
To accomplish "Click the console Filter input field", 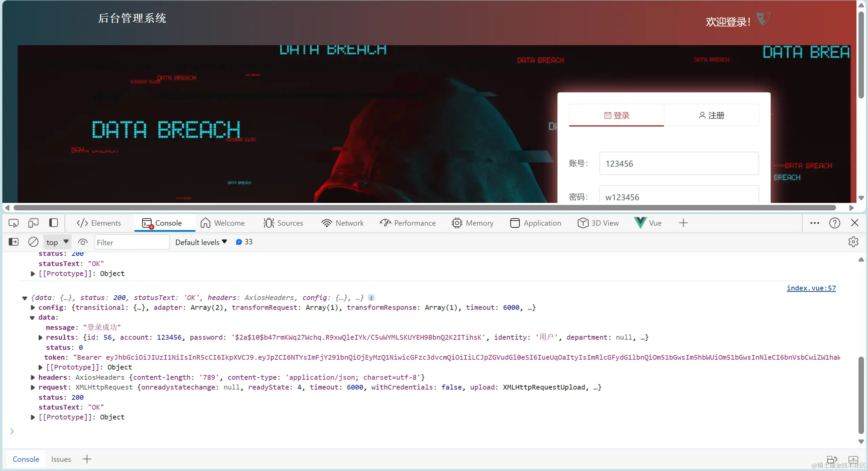I will pyautogui.click(x=132, y=242).
